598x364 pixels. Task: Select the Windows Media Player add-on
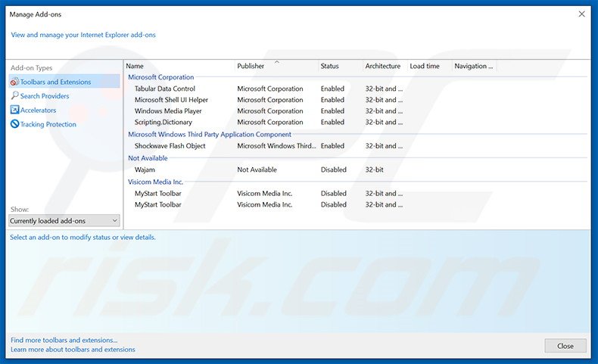168,111
